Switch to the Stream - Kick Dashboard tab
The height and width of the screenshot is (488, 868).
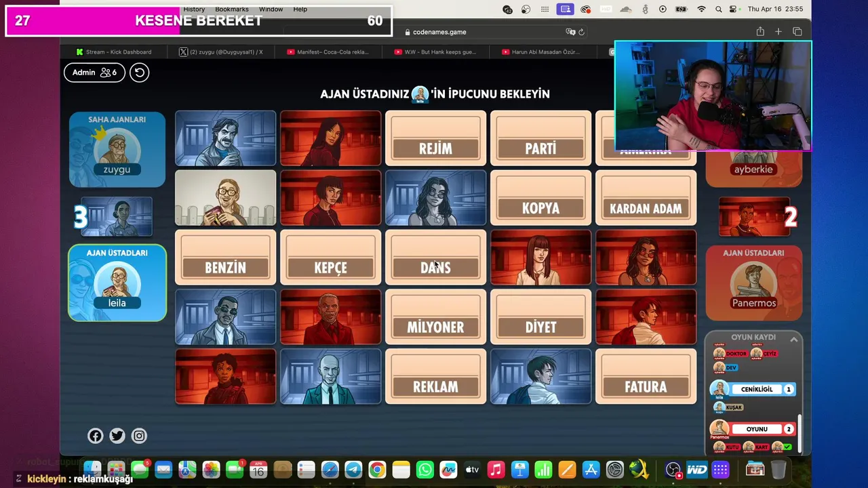[x=113, y=52]
